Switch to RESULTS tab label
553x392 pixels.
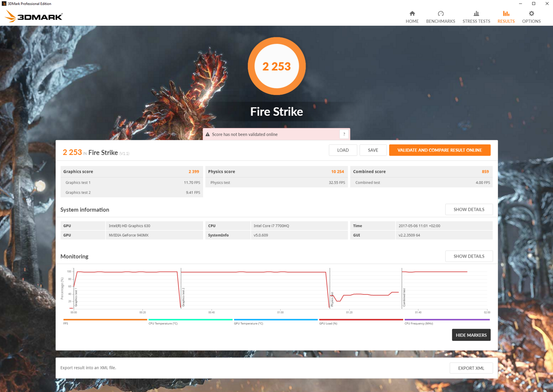click(x=506, y=21)
